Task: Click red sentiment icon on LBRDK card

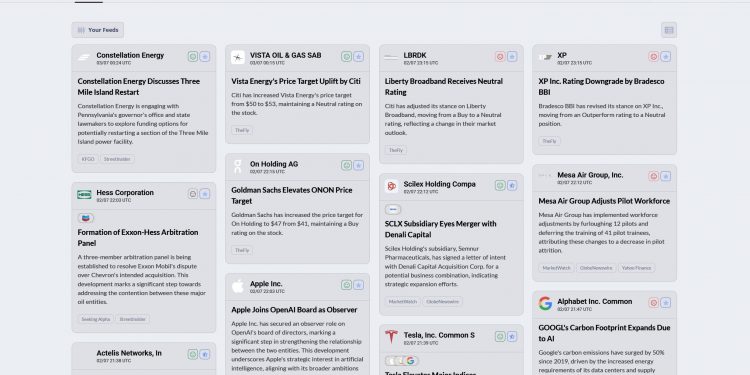Action: 500,56
